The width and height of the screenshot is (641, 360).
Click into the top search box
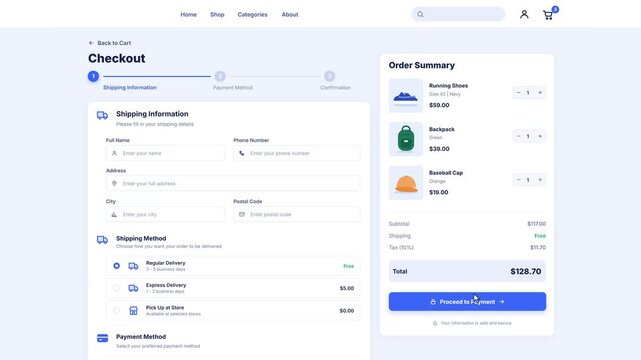pos(458,14)
